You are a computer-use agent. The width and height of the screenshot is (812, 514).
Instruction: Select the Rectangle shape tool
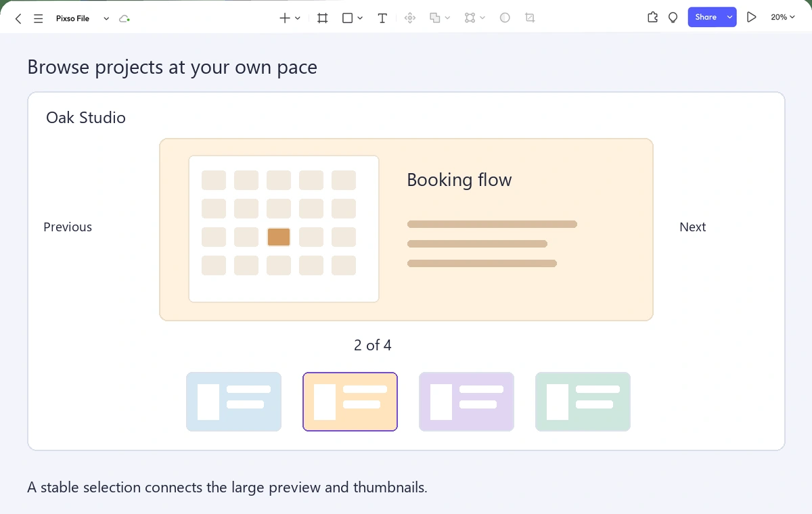click(x=347, y=18)
